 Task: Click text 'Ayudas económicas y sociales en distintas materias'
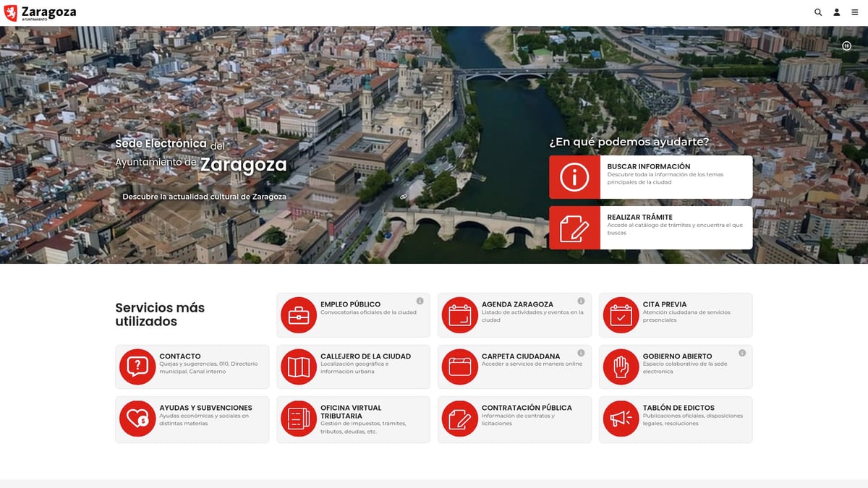point(203,419)
